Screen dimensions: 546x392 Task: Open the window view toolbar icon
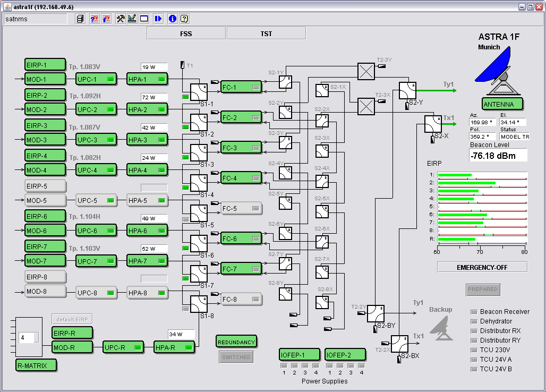coord(144,19)
